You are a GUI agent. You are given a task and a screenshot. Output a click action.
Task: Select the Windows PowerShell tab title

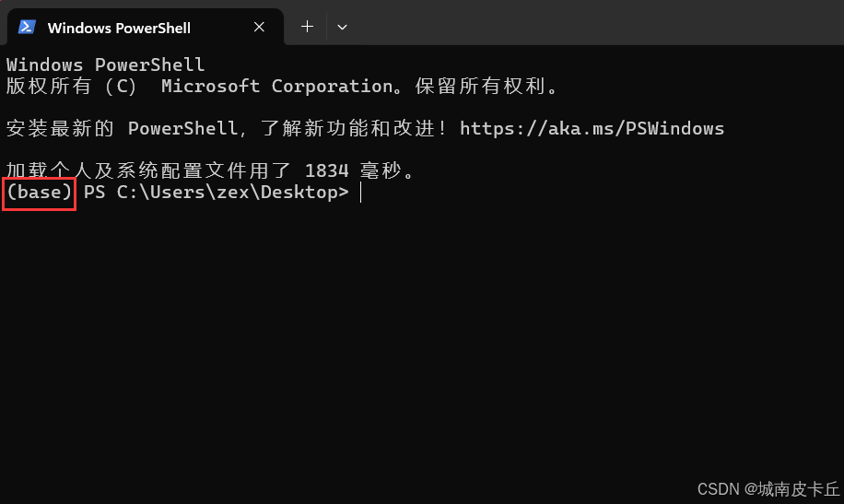click(x=119, y=28)
